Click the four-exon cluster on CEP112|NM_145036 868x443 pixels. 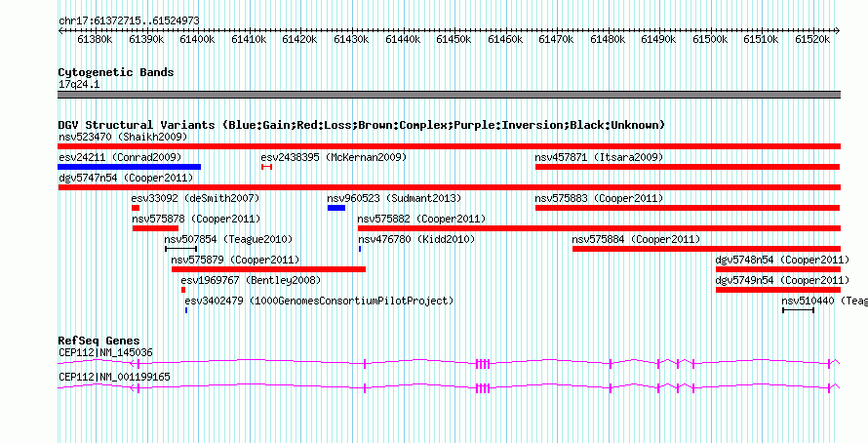tap(483, 363)
